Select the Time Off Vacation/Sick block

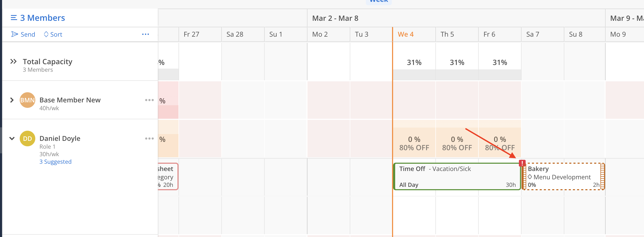point(457,177)
